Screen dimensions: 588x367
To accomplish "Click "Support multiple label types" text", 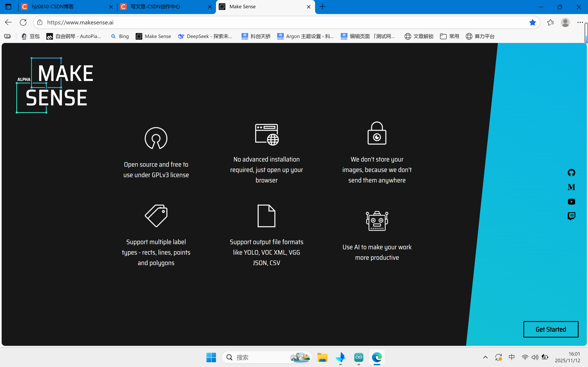I will pyautogui.click(x=156, y=252).
